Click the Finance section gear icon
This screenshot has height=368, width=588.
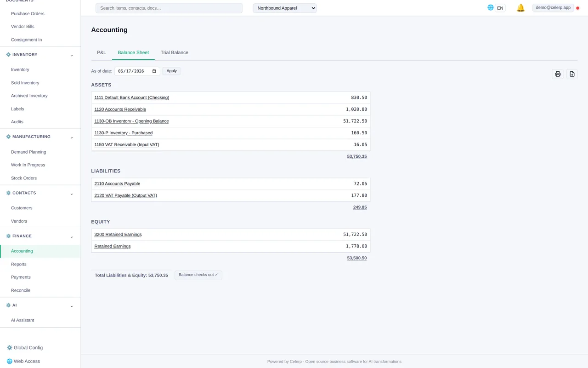pos(8,236)
